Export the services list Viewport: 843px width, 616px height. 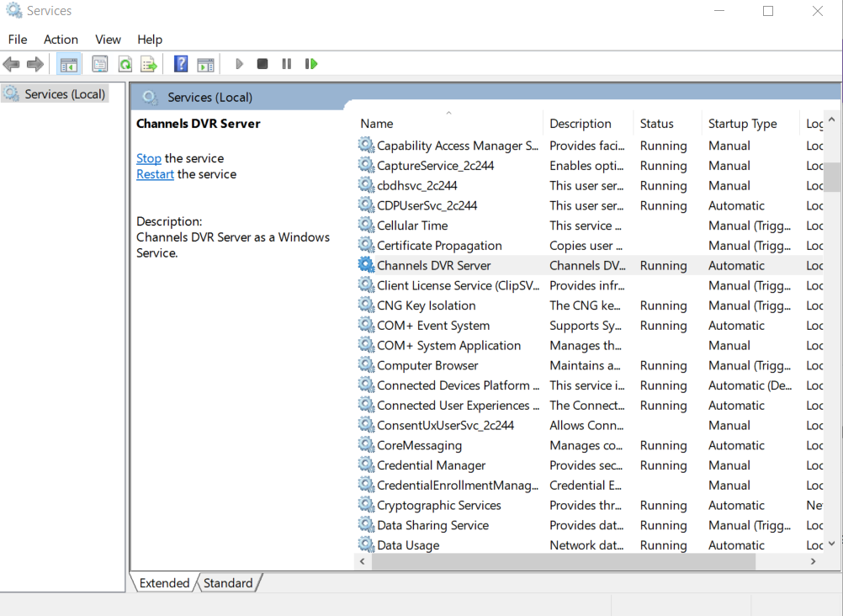147,63
